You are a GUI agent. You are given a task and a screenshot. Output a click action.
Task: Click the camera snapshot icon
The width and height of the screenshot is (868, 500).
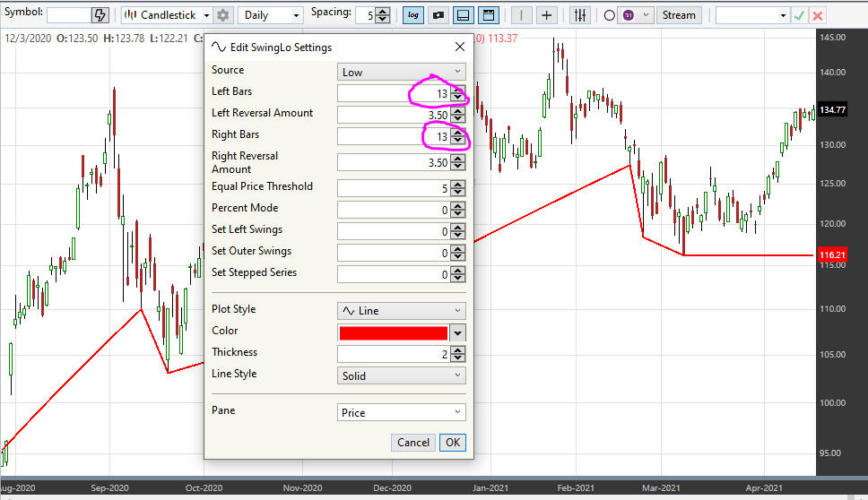pyautogui.click(x=438, y=15)
